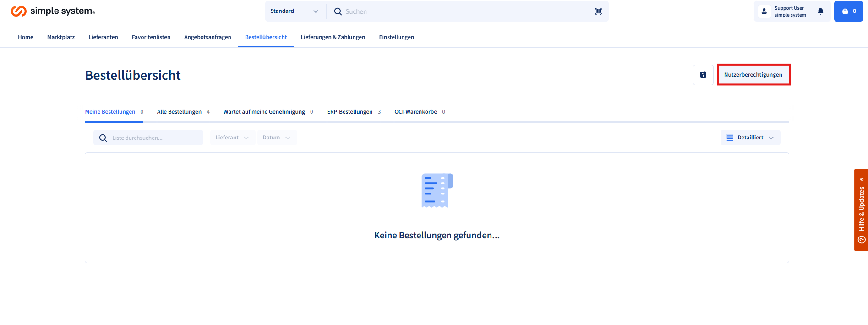Viewport: 868px width, 325px height.
Task: Open the help question mark button
Action: pyautogui.click(x=703, y=75)
